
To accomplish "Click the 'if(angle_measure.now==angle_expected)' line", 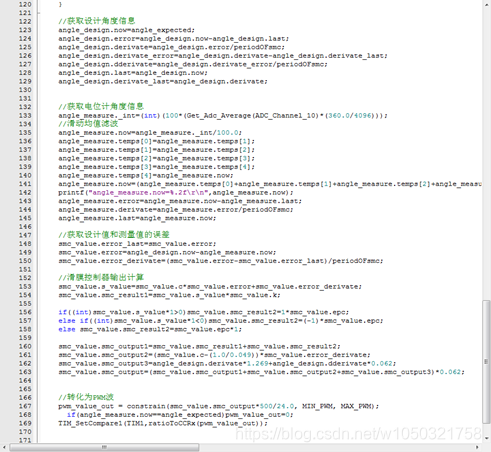I will click(180, 415).
